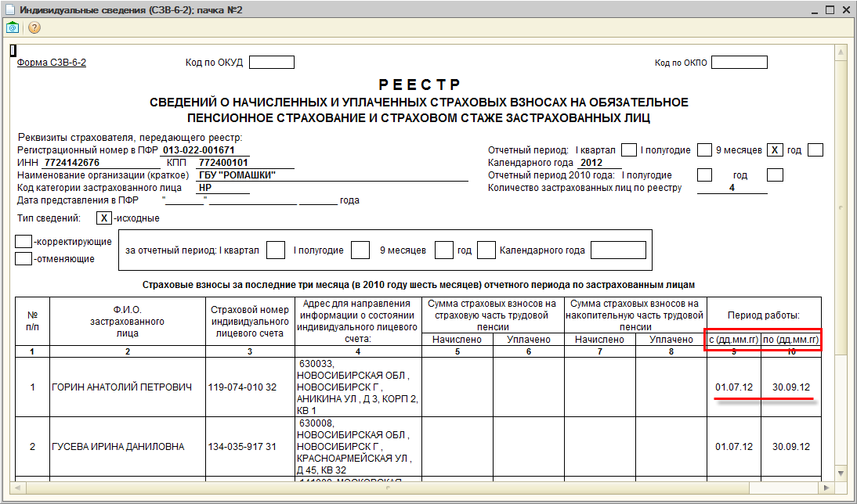Click the document icon in title bar
The image size is (857, 504).
(x=9, y=10)
